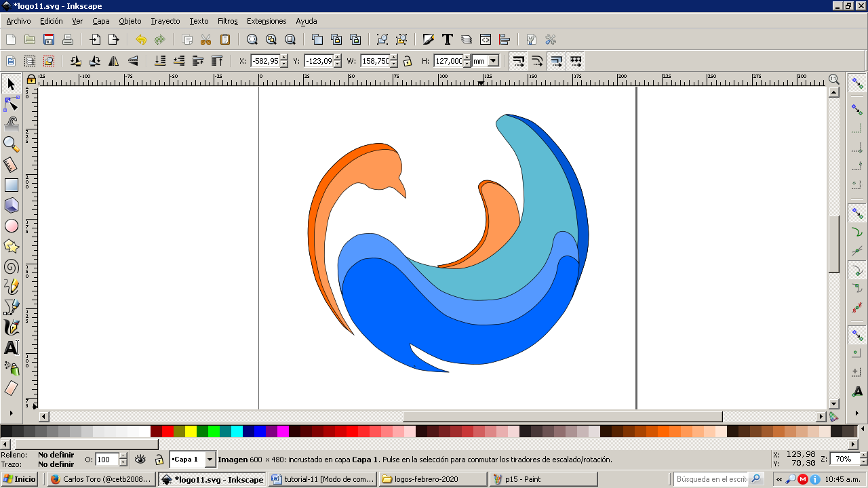Open the XML editor icon
Viewport: 868px width, 488px height.
click(x=486, y=39)
